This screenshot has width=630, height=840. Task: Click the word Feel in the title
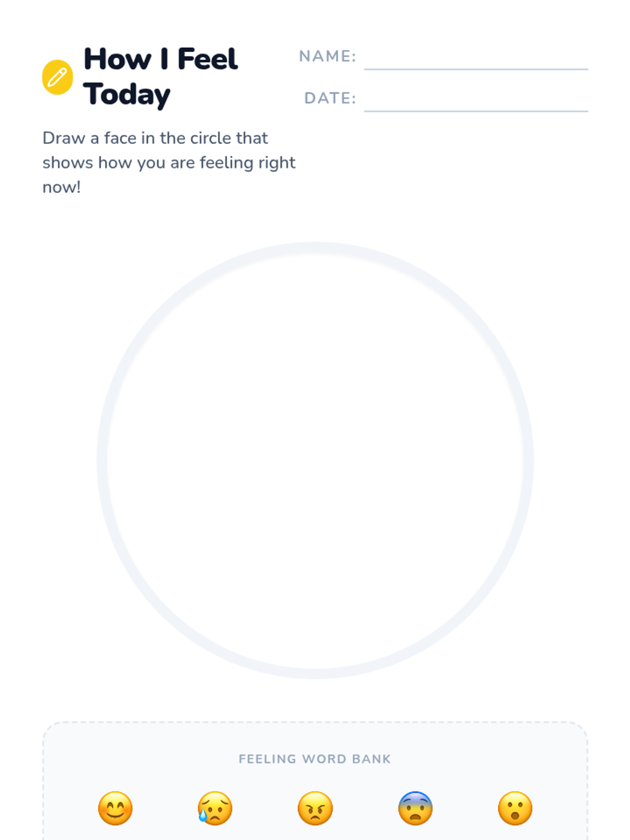[207, 59]
